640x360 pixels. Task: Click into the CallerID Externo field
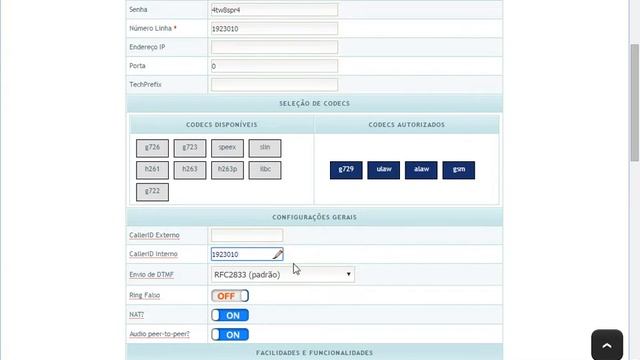click(x=247, y=235)
